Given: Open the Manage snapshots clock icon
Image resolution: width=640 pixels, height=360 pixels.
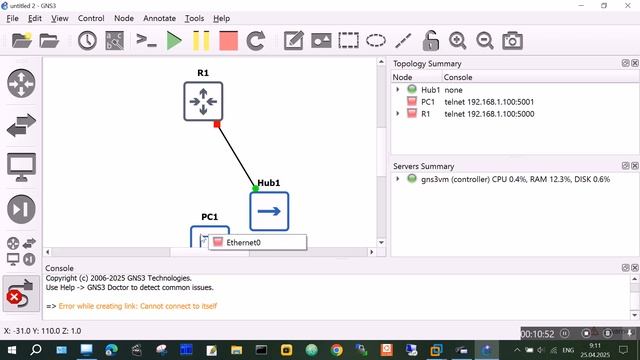Looking at the screenshot, I should 87,41.
